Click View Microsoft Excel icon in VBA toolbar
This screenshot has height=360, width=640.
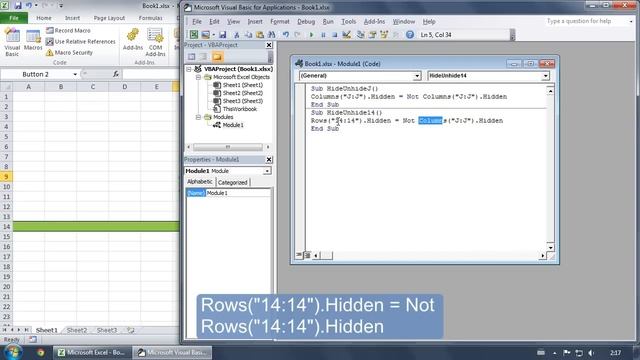[x=194, y=35]
